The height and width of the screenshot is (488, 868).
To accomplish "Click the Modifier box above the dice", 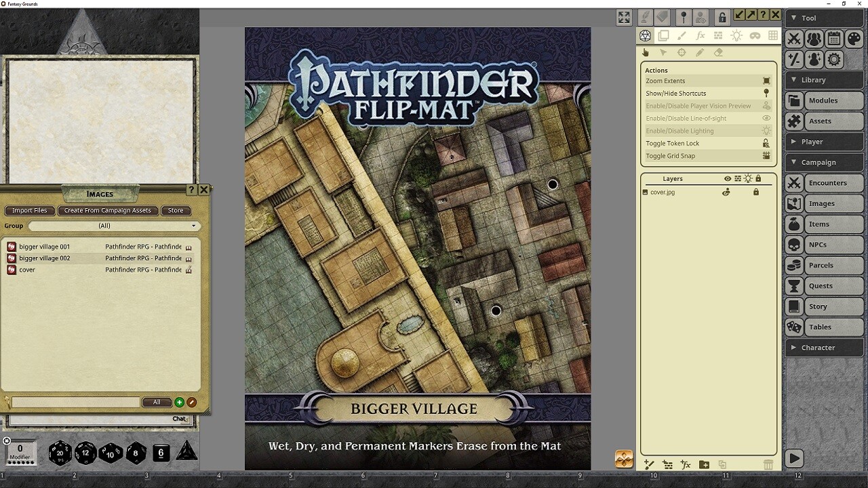I will (x=20, y=452).
